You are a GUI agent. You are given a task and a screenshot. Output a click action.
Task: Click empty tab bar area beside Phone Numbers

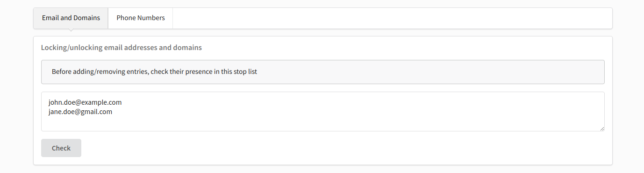point(393,18)
